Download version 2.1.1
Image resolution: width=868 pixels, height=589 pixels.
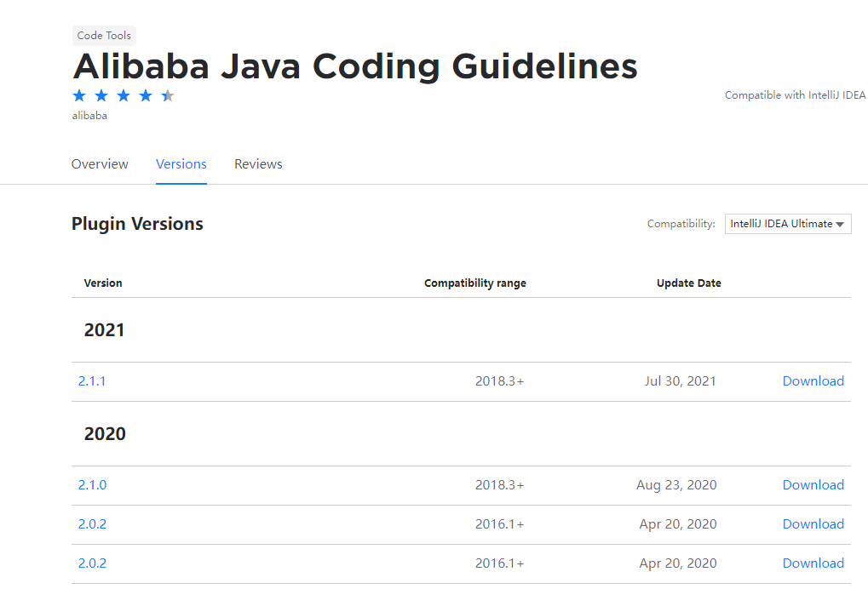pos(813,381)
